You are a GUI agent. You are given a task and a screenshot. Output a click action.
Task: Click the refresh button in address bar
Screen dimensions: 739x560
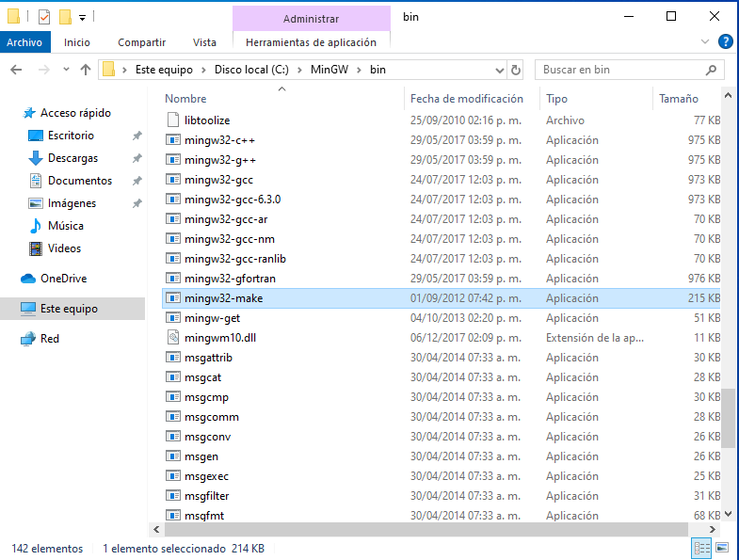coord(515,70)
